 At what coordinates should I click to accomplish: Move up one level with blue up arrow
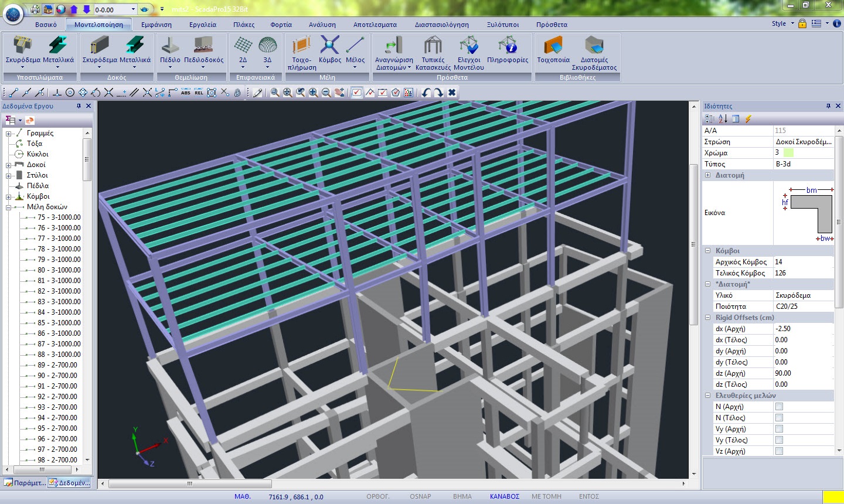pyautogui.click(x=74, y=9)
